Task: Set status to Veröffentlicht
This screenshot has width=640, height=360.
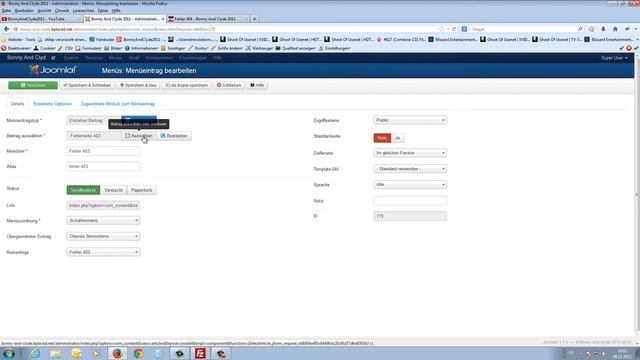Action: pos(83,190)
